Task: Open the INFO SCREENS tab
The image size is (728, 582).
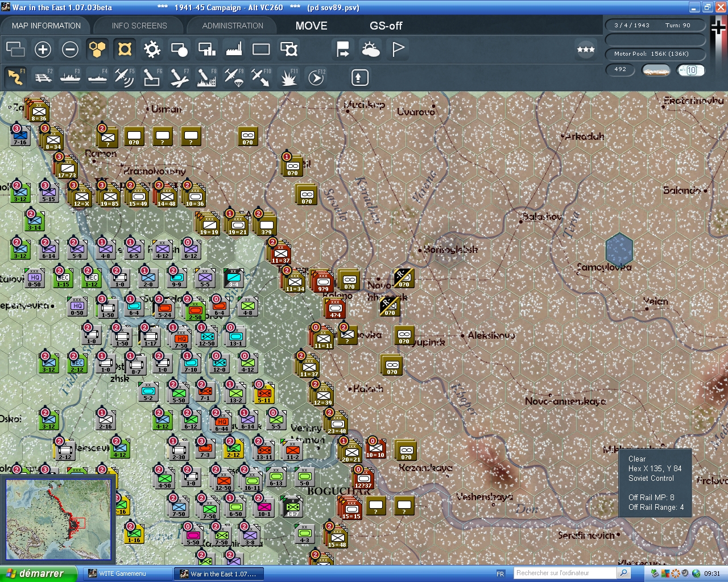Action: (x=139, y=26)
